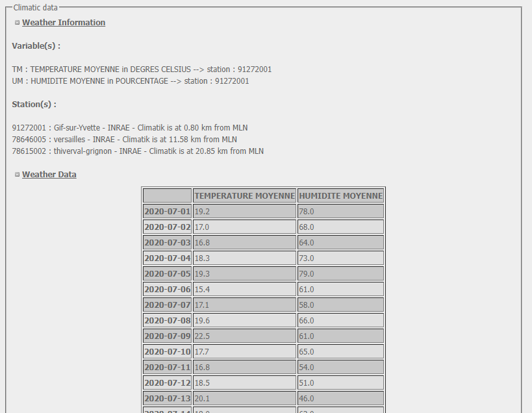Click humidity value 78.0 for 2020-07-01
The image size is (532, 413).
point(340,211)
